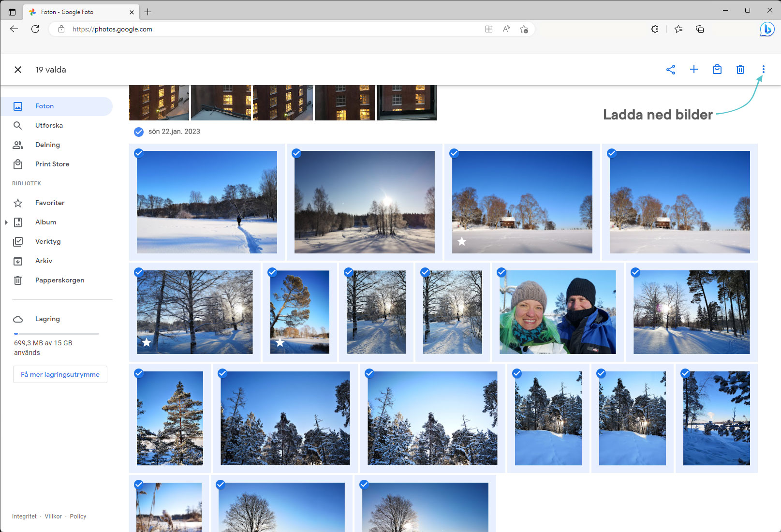Image resolution: width=781 pixels, height=532 pixels.
Task: Click the shopping bag order prints icon
Action: pos(717,70)
